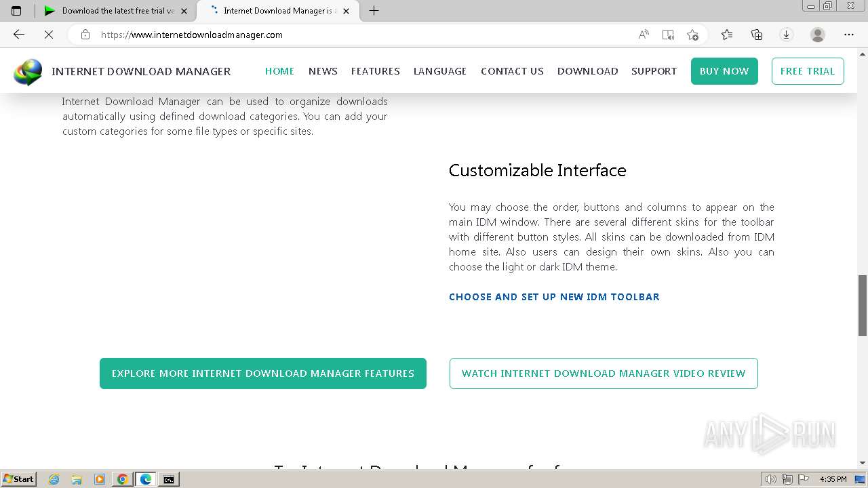Go to HOME nav item
868x488 pixels.
(x=279, y=71)
